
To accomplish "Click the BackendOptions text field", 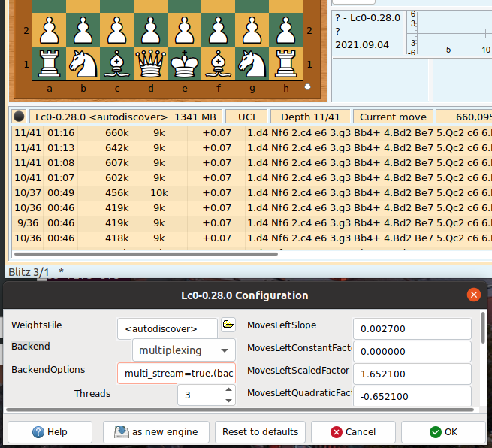I will pos(177,373).
